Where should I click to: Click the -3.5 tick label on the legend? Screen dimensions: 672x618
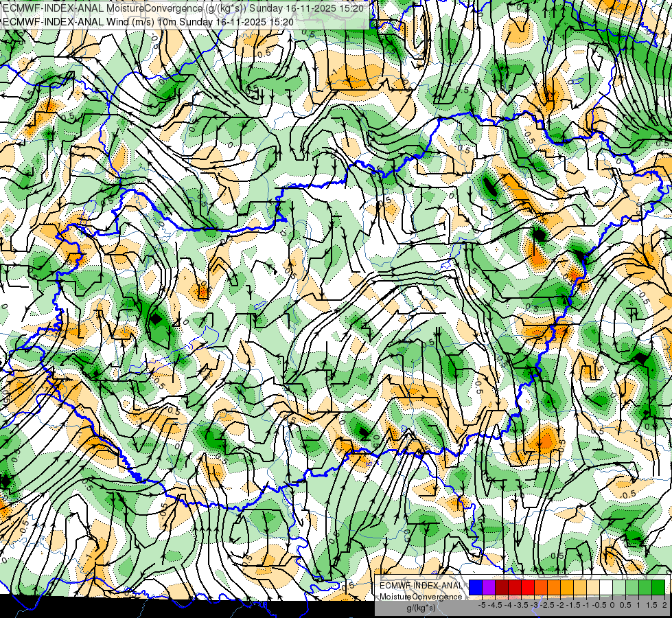click(x=521, y=605)
